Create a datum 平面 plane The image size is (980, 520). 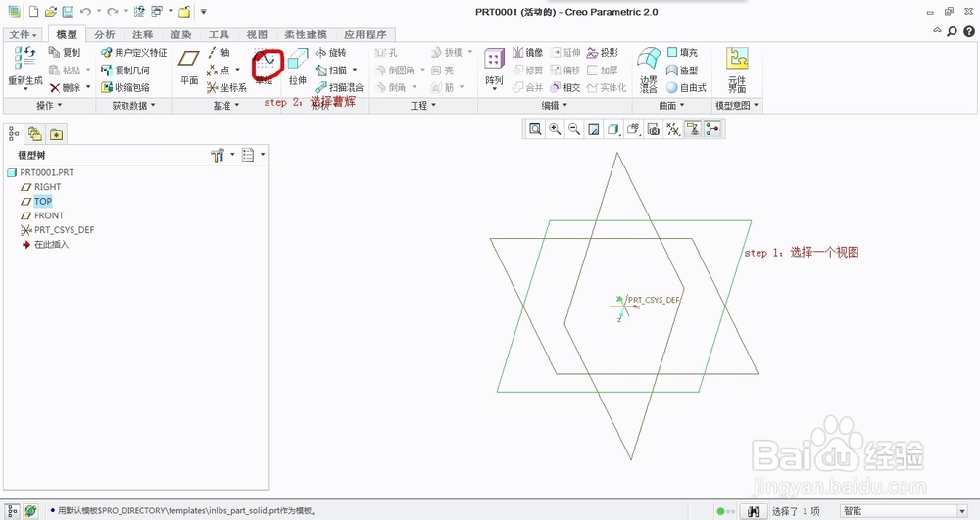tap(189, 68)
